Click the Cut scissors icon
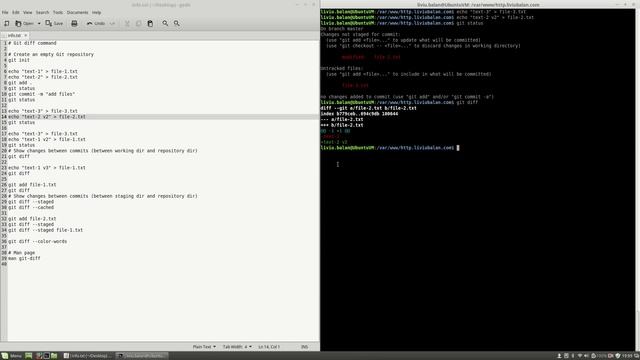640x360 pixels. [x=127, y=23]
